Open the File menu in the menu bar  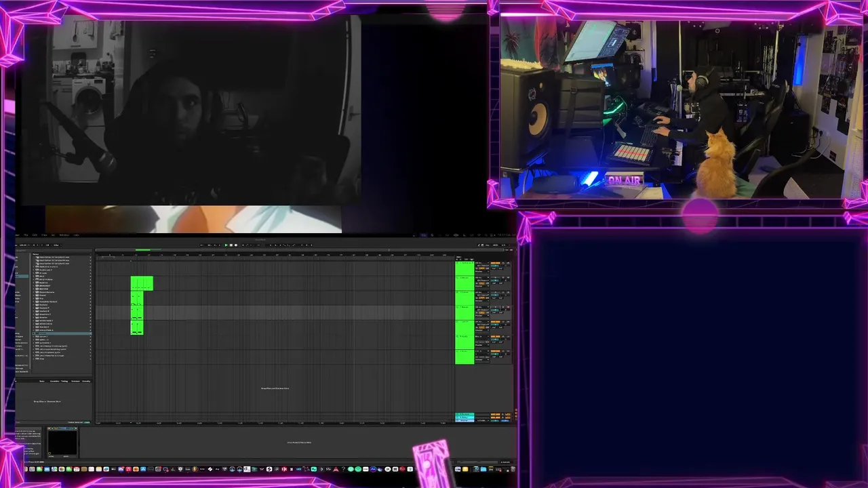[26, 235]
